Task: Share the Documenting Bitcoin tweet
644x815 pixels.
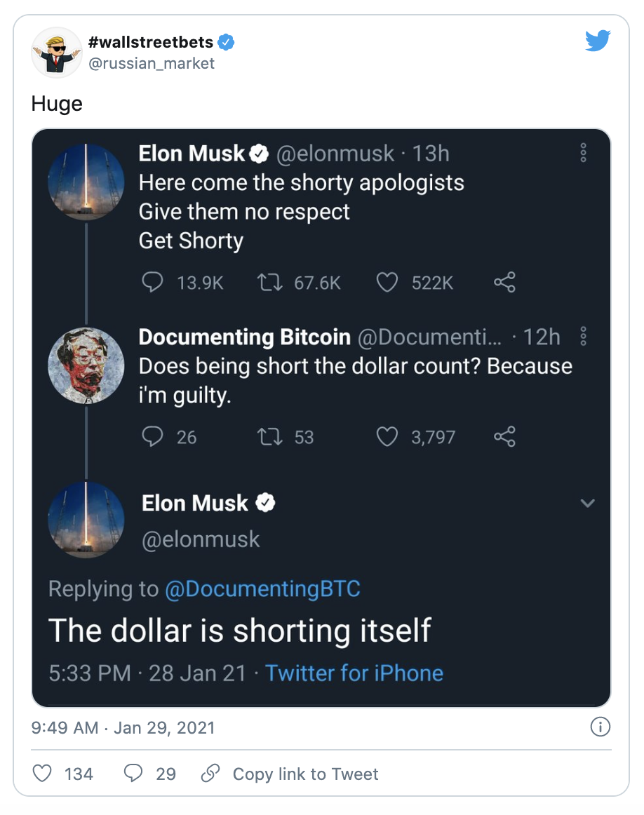Action: 504,437
